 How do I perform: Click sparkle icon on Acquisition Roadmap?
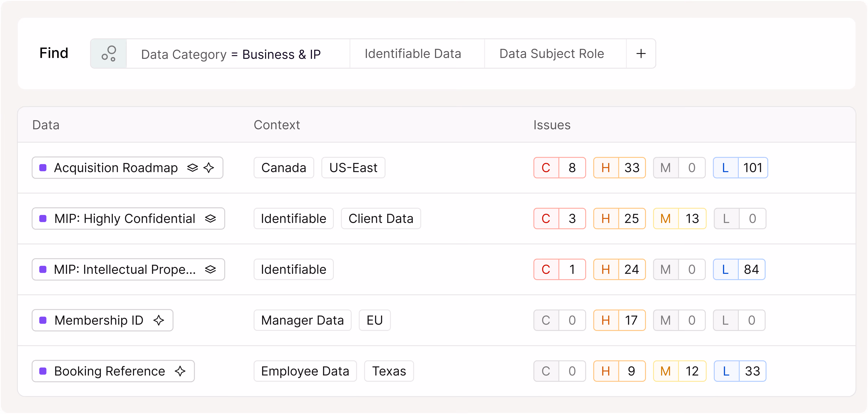[x=209, y=168]
